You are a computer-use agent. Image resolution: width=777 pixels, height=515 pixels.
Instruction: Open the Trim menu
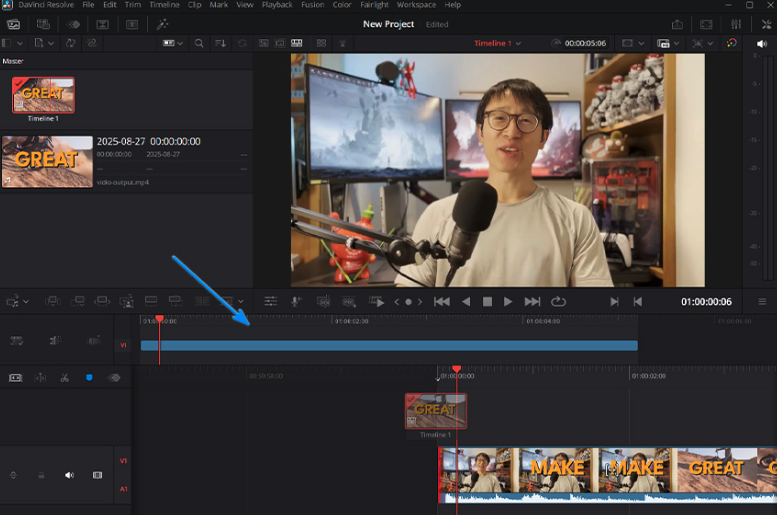(x=133, y=5)
